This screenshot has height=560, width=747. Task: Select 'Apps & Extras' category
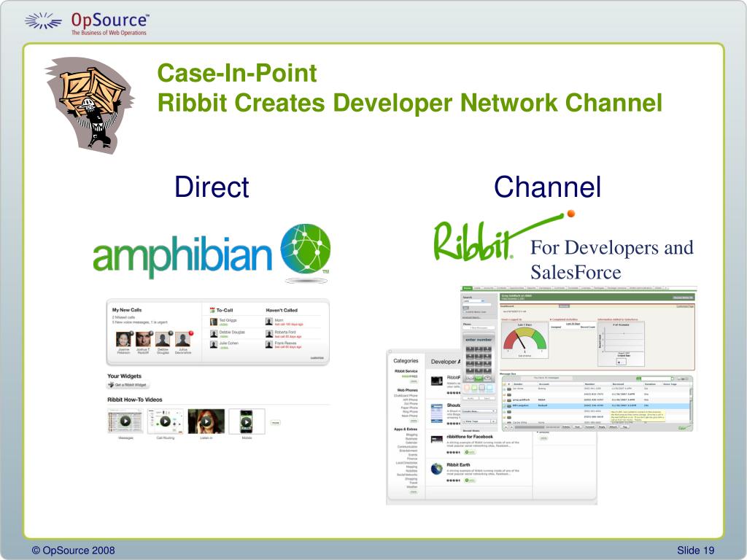[406, 429]
